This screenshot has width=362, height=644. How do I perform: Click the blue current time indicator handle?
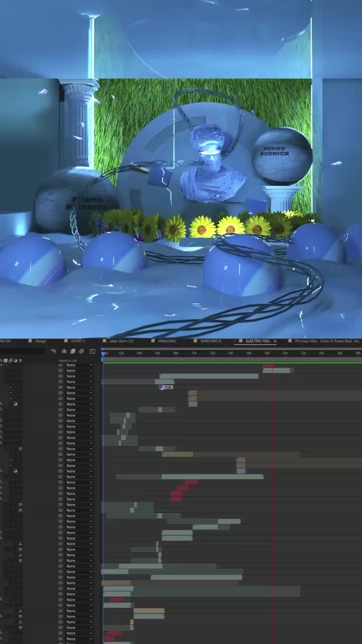tap(103, 354)
